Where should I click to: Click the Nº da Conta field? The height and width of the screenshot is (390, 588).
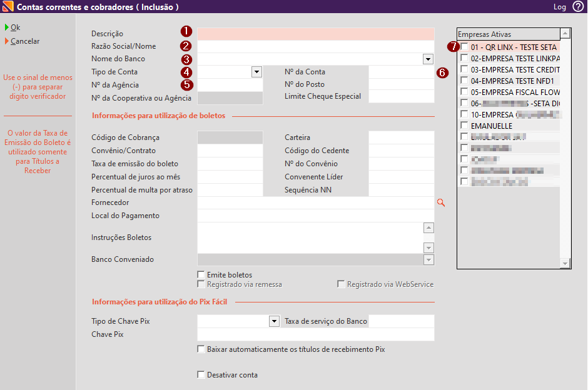[x=401, y=72]
